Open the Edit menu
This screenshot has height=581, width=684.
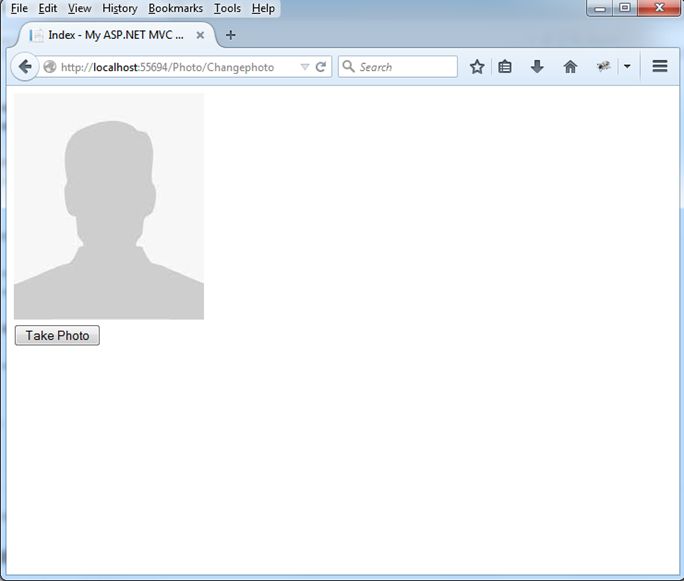point(48,8)
